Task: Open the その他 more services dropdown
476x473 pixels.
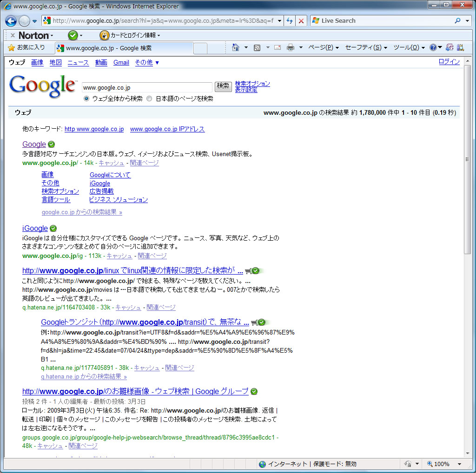Action: tap(147, 63)
